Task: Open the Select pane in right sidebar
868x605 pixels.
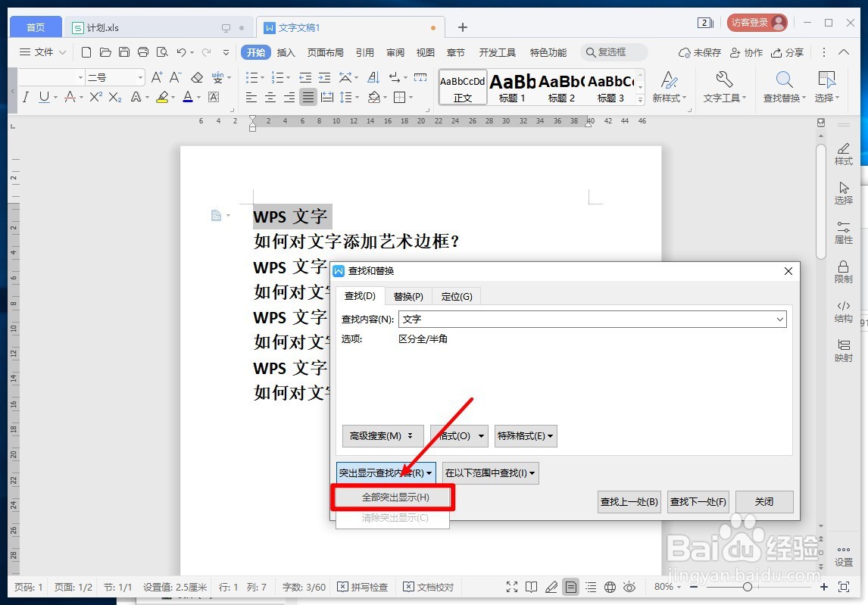Action: (844, 193)
